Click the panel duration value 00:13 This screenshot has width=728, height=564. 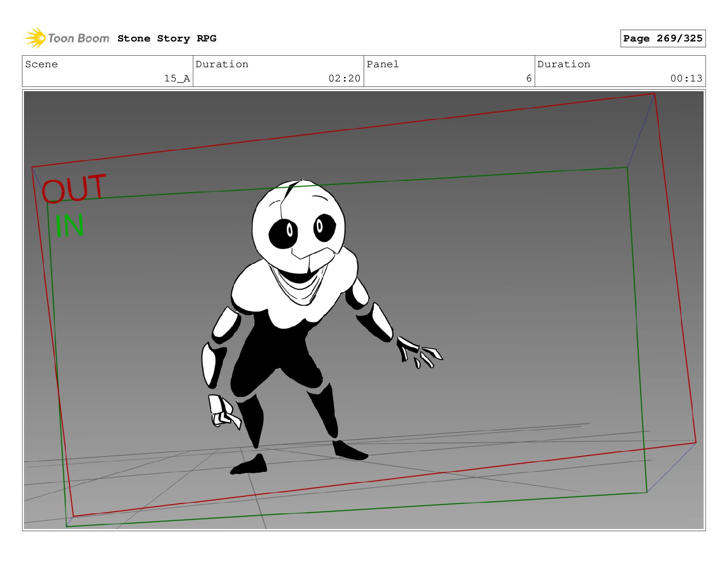(x=686, y=79)
